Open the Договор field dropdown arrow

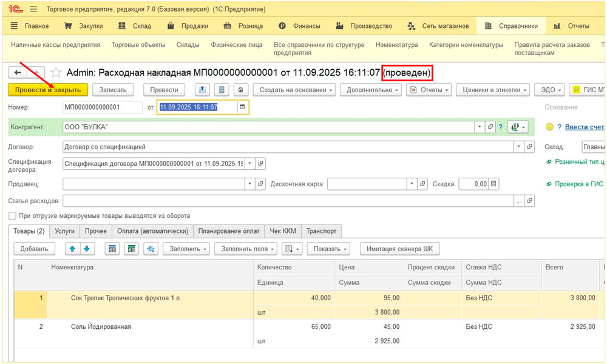tap(518, 147)
